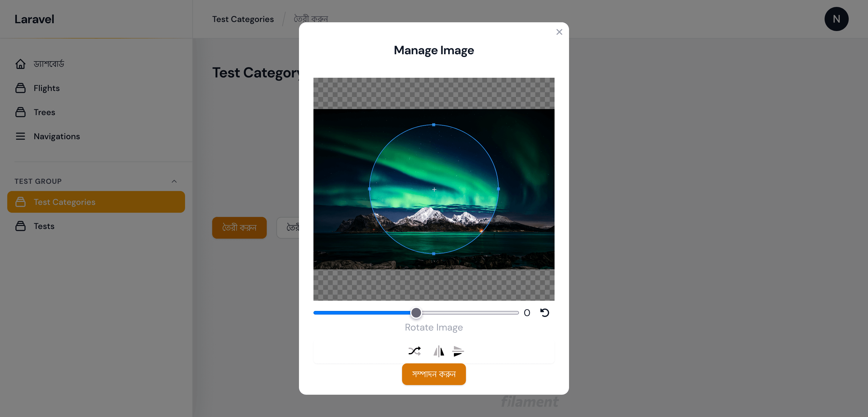
Task: Click the Dashboard home icon
Action: click(x=20, y=64)
